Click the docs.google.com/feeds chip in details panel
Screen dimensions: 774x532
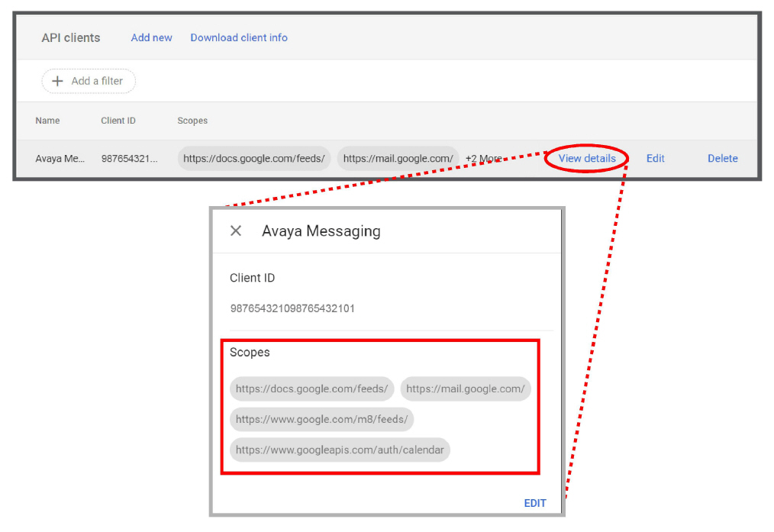pos(311,389)
